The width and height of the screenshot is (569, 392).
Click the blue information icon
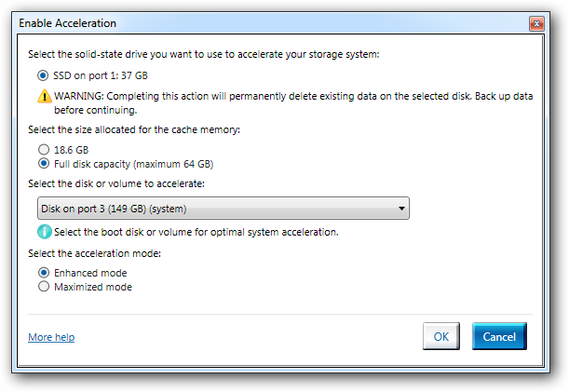pyautogui.click(x=45, y=232)
